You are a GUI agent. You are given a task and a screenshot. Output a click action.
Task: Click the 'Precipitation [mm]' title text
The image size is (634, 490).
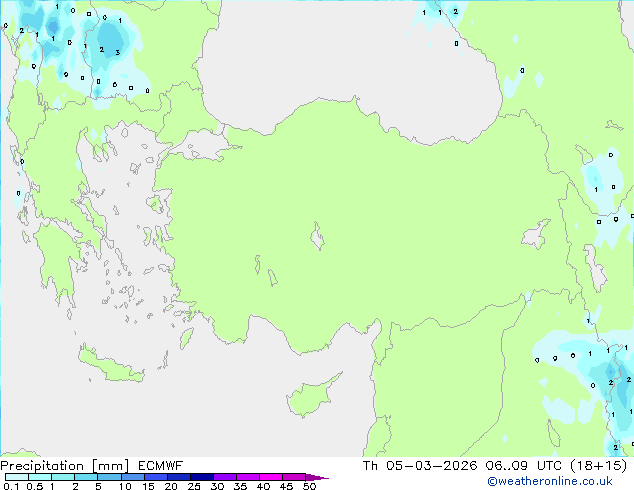click(x=64, y=466)
